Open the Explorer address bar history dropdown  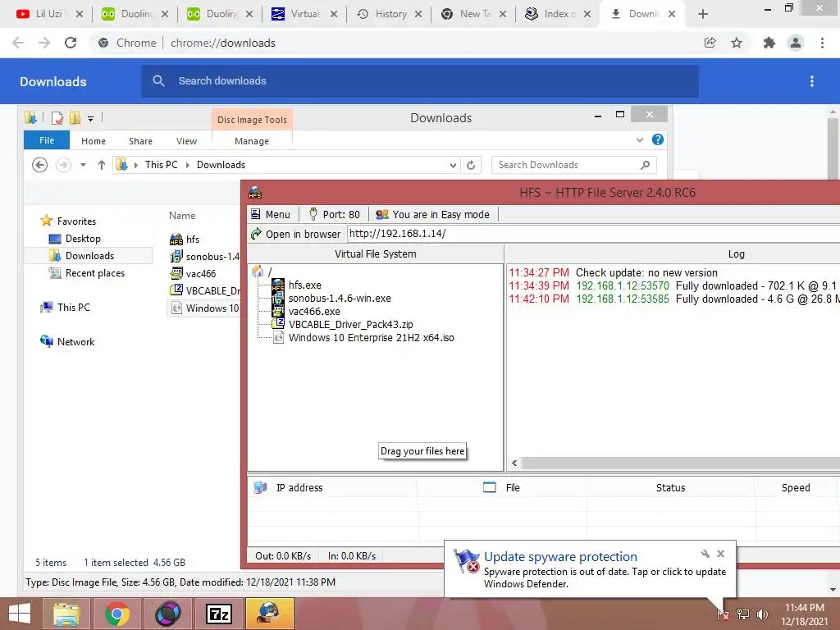tap(453, 165)
